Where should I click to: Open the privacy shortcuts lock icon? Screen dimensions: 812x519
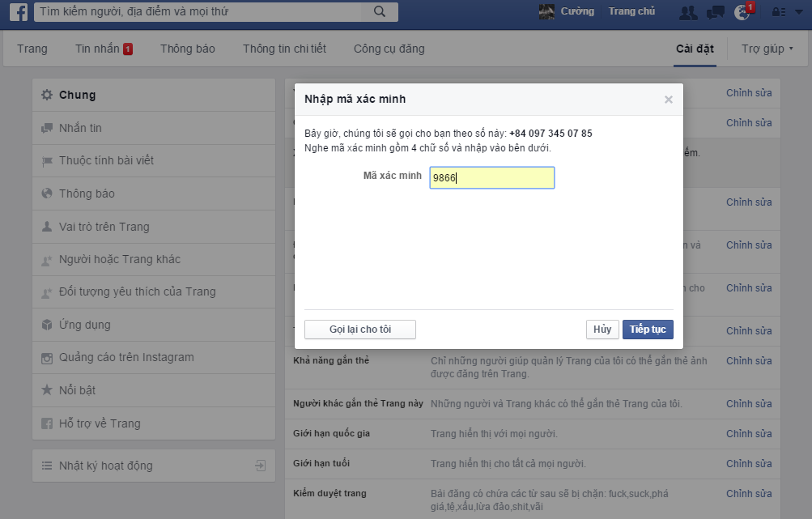(778, 12)
